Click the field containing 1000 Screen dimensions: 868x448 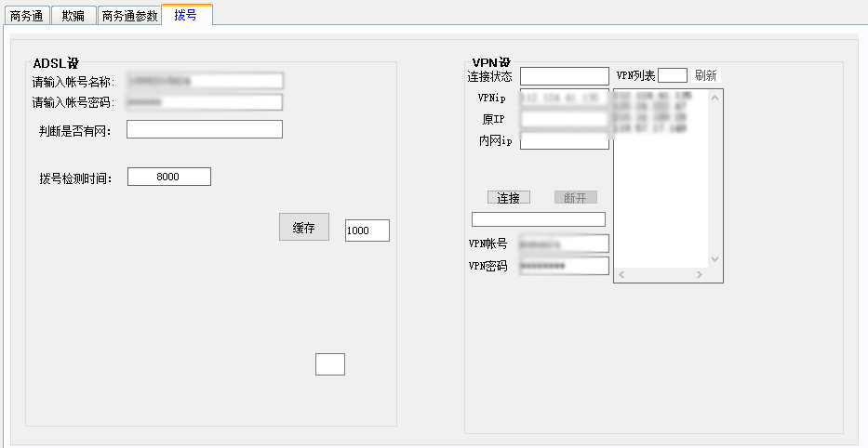coord(367,231)
